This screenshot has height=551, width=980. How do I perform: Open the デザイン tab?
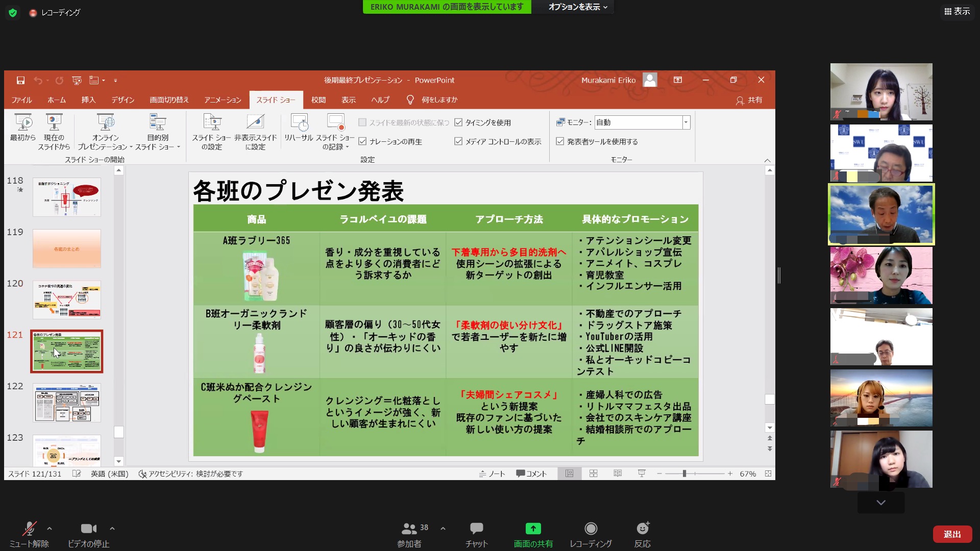[123, 100]
